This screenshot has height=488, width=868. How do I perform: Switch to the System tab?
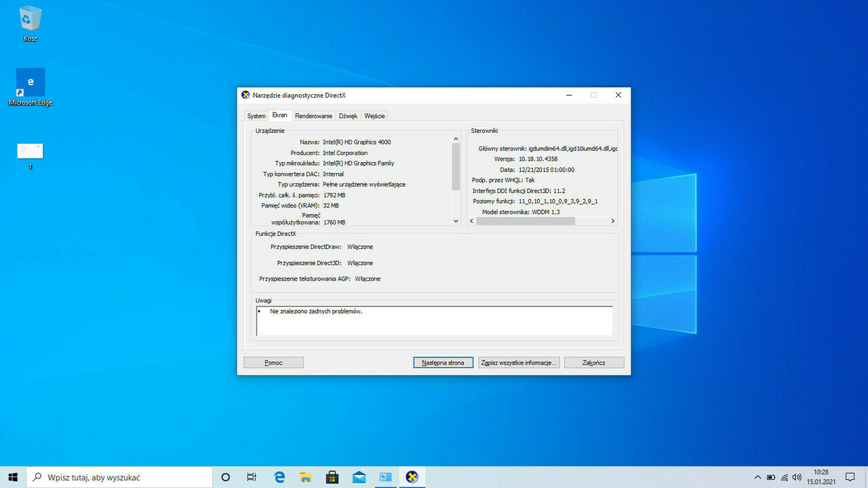(256, 116)
